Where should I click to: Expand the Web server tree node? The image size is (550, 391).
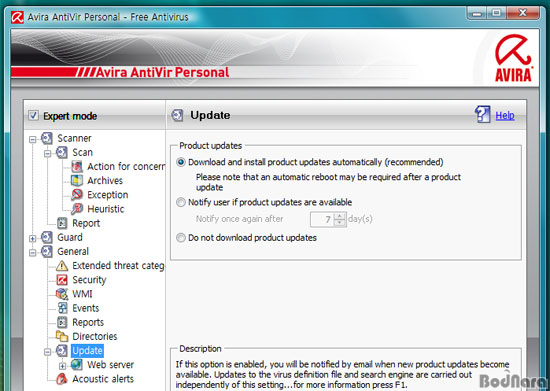(62, 366)
